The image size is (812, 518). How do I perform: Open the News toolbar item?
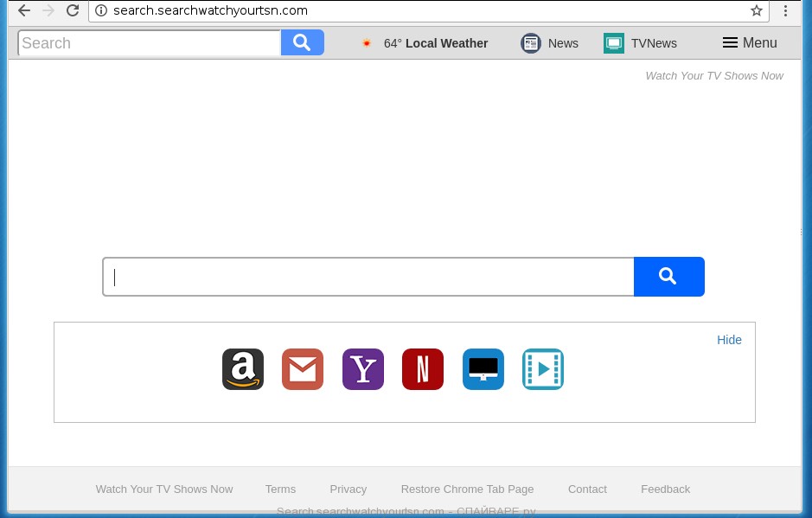click(x=550, y=43)
